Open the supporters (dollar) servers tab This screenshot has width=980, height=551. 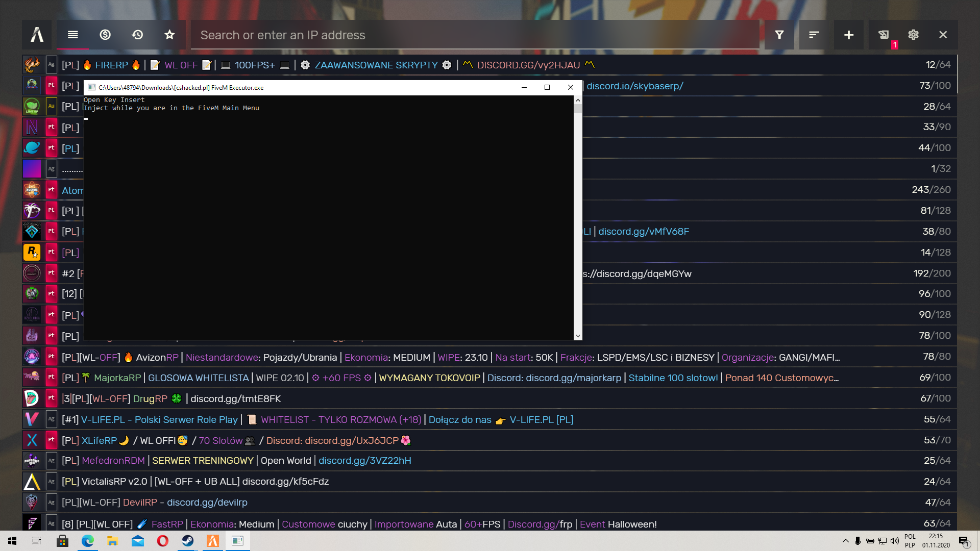pyautogui.click(x=105, y=35)
